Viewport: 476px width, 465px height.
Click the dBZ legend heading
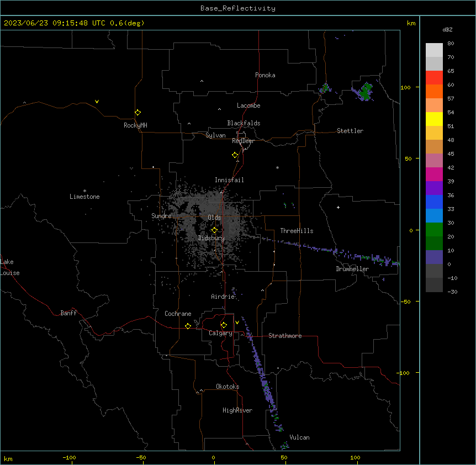447,29
